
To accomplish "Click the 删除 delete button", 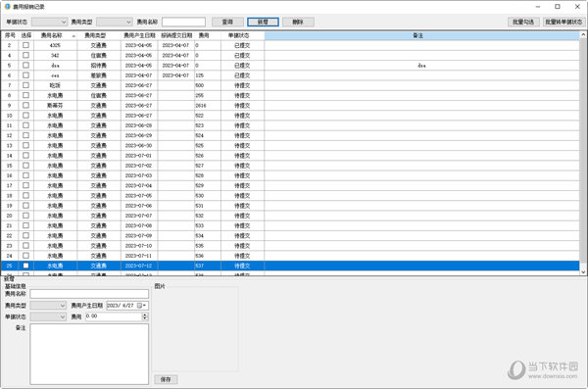I will tap(298, 22).
